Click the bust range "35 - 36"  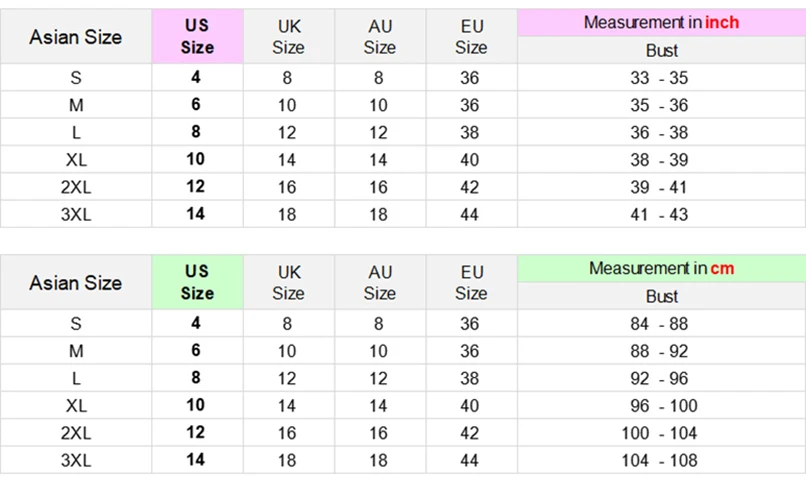661,105
